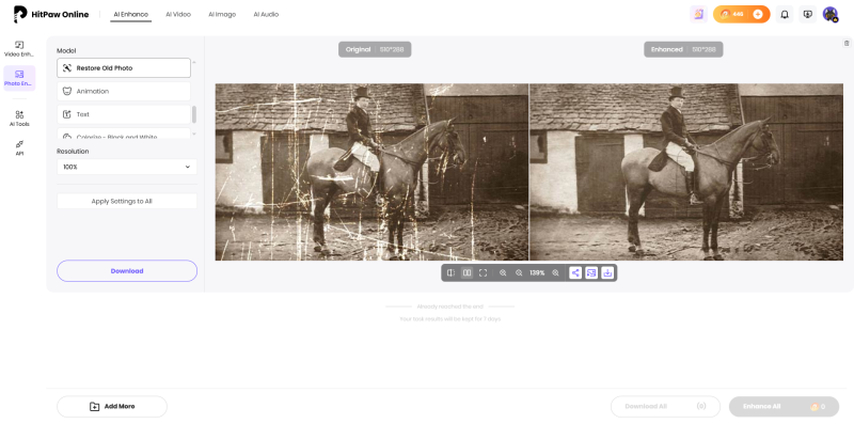Share the enhanced image
Viewport: 854px width, 424px height.
(x=575, y=272)
